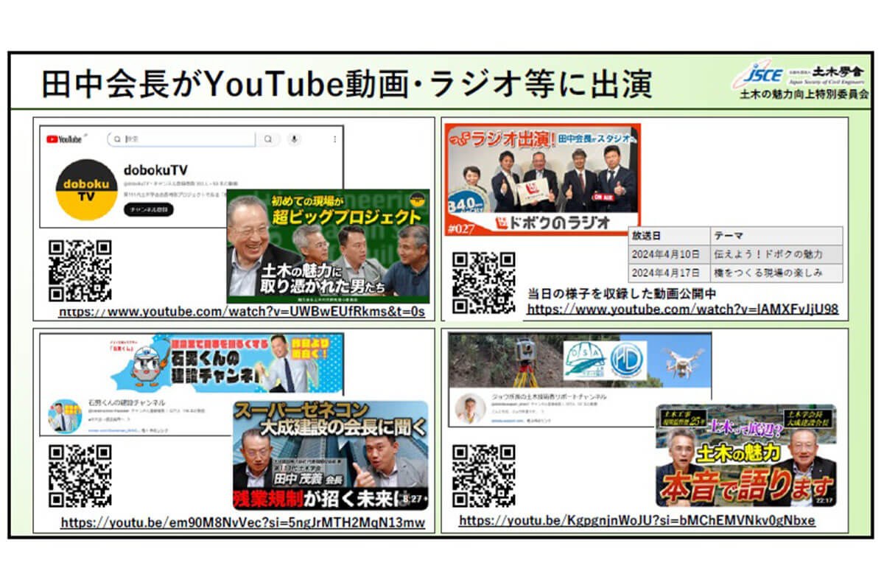Open the youtube.com watch?v=lAMXFvJjU98 link
The height and width of the screenshot is (588, 884).
click(x=682, y=309)
